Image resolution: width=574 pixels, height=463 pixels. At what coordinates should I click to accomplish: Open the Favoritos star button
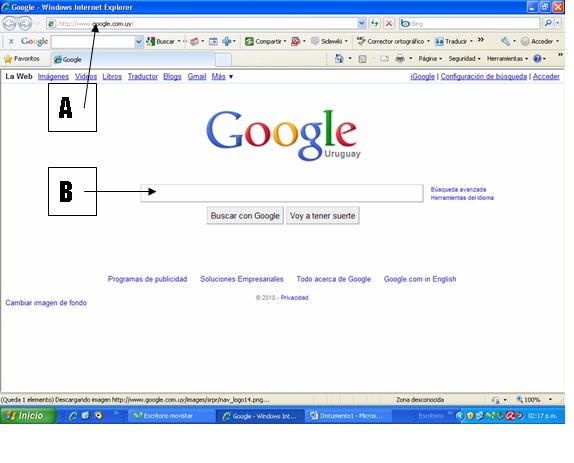22,59
